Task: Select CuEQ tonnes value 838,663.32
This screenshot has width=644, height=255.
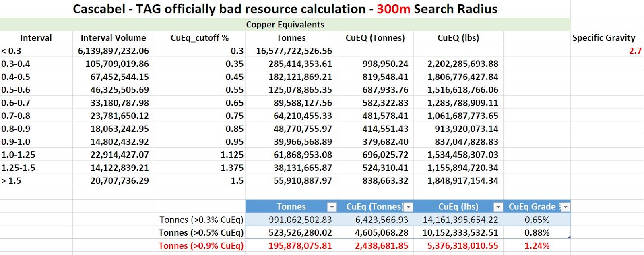Action: click(375, 180)
